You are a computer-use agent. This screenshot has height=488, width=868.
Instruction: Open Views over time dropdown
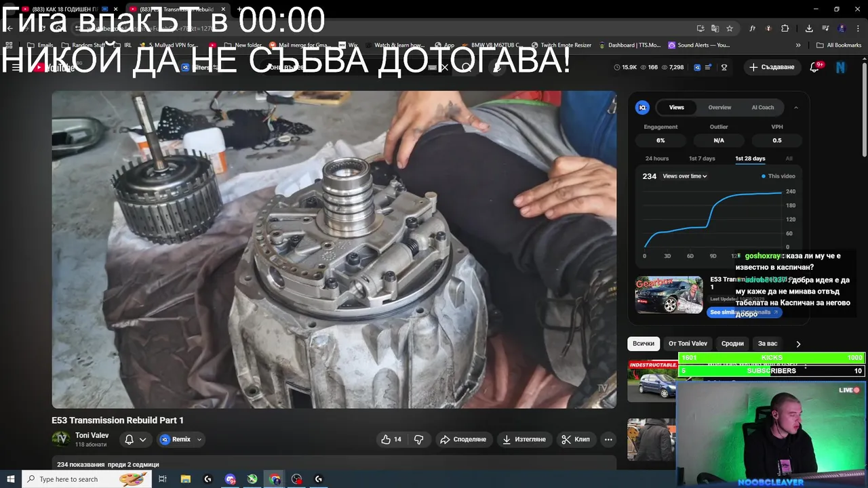coord(685,176)
